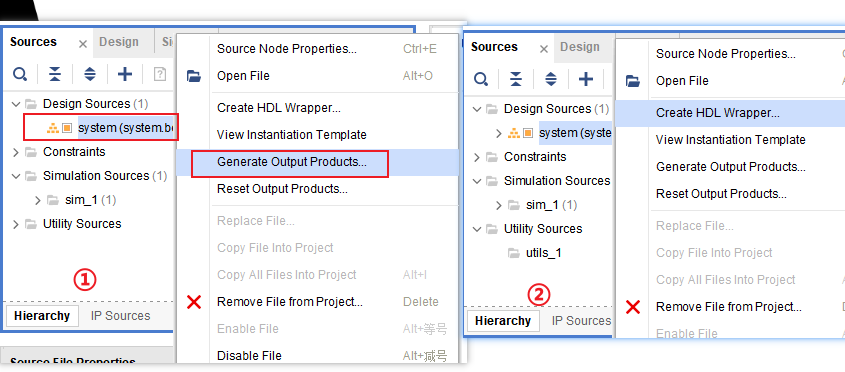Click add sources plus icon in right panel

tap(586, 80)
